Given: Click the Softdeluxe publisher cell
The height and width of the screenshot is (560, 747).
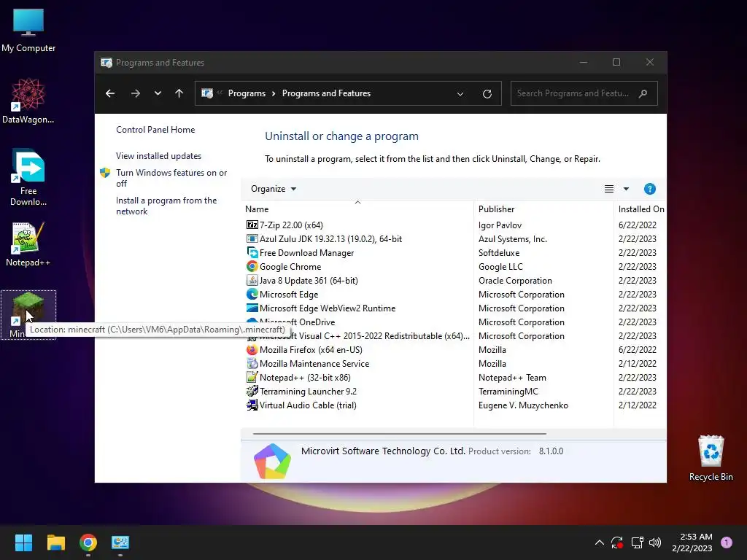Looking at the screenshot, I should pyautogui.click(x=499, y=252).
